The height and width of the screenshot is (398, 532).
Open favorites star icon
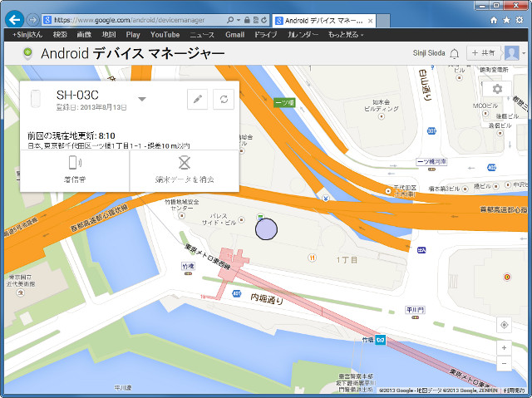point(506,20)
